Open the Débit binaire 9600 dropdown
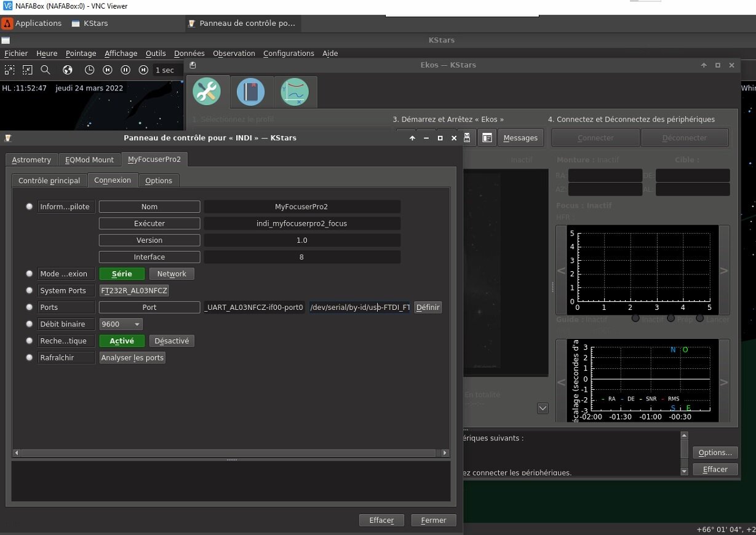The image size is (756, 535). click(121, 324)
